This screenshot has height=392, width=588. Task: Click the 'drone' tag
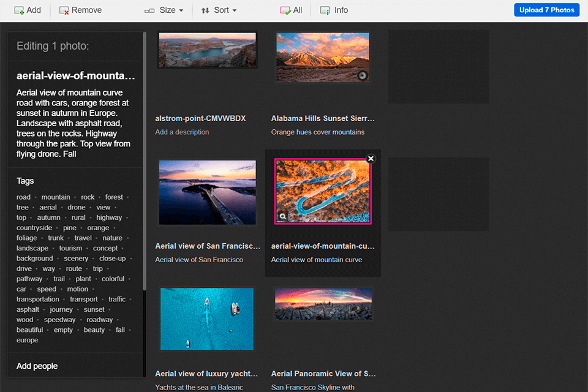click(x=77, y=208)
